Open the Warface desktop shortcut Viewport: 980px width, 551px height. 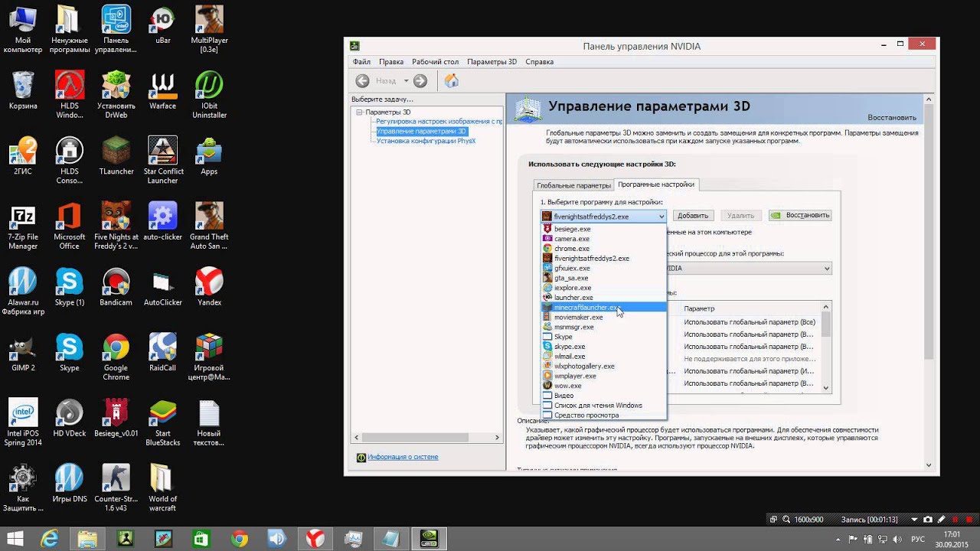162,86
